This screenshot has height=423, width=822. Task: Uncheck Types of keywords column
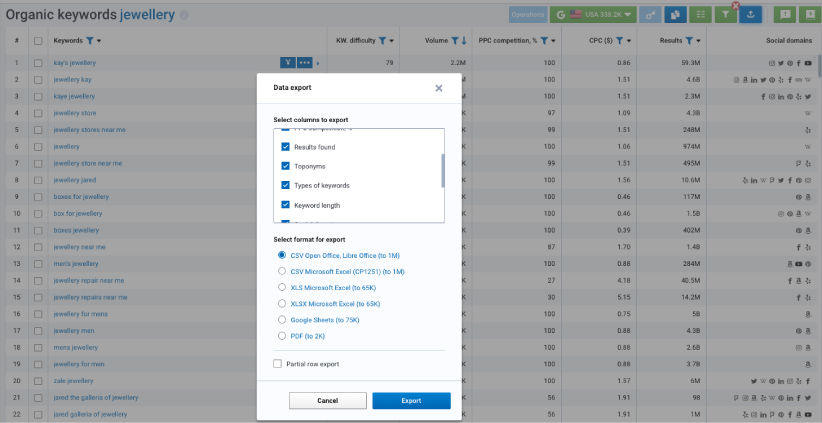(286, 185)
